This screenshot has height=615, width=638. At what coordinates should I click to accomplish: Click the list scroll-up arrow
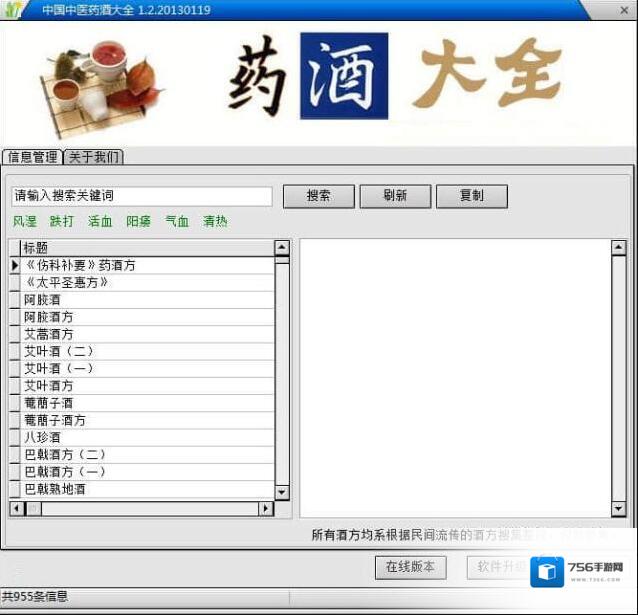point(282,247)
